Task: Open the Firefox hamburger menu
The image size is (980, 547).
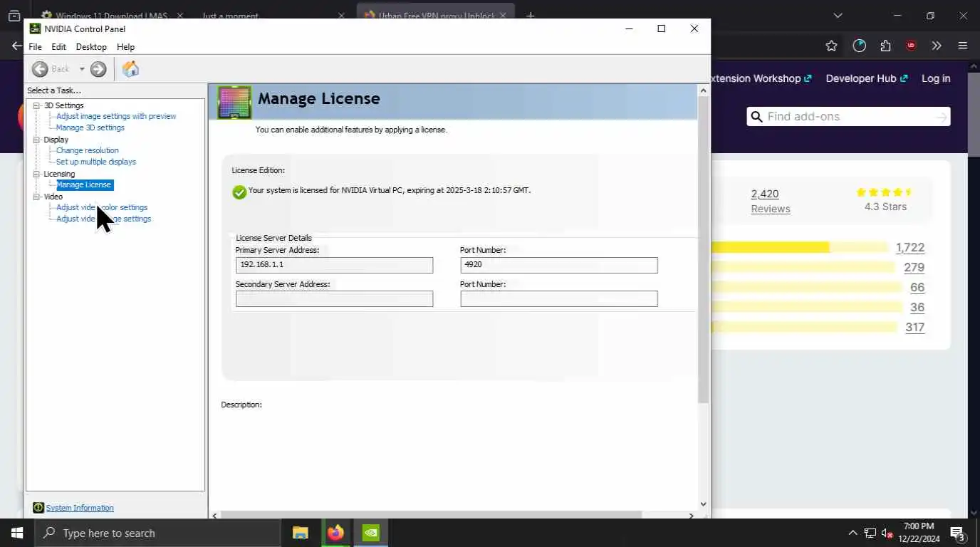Action: coord(963,46)
